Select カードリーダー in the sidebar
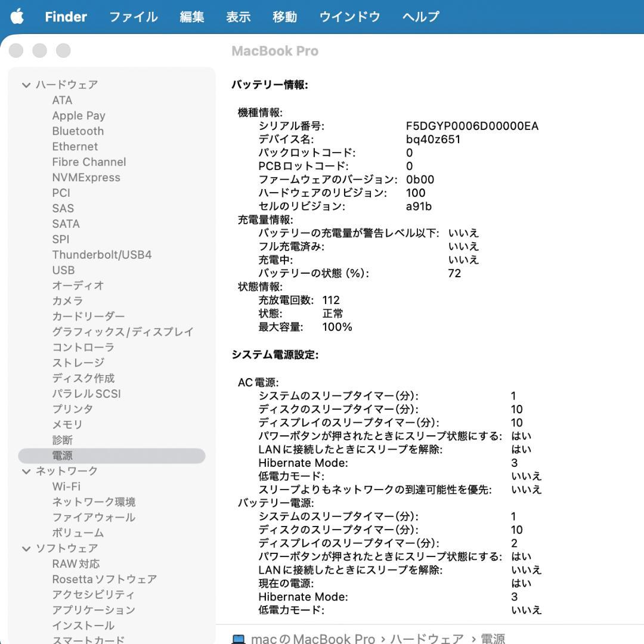The height and width of the screenshot is (644, 644). coord(88,316)
